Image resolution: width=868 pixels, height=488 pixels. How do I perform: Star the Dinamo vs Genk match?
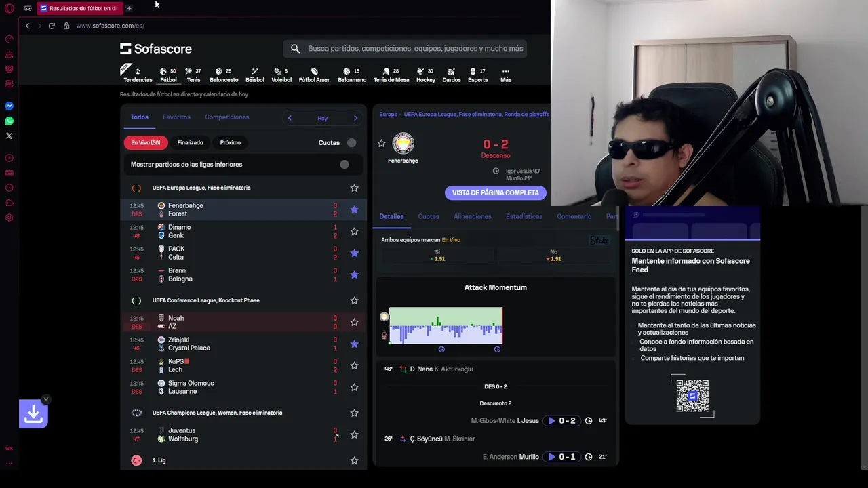(x=354, y=232)
